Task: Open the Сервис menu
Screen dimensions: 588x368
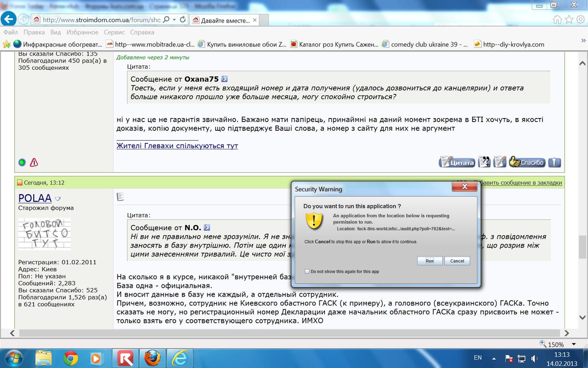Action: point(114,32)
